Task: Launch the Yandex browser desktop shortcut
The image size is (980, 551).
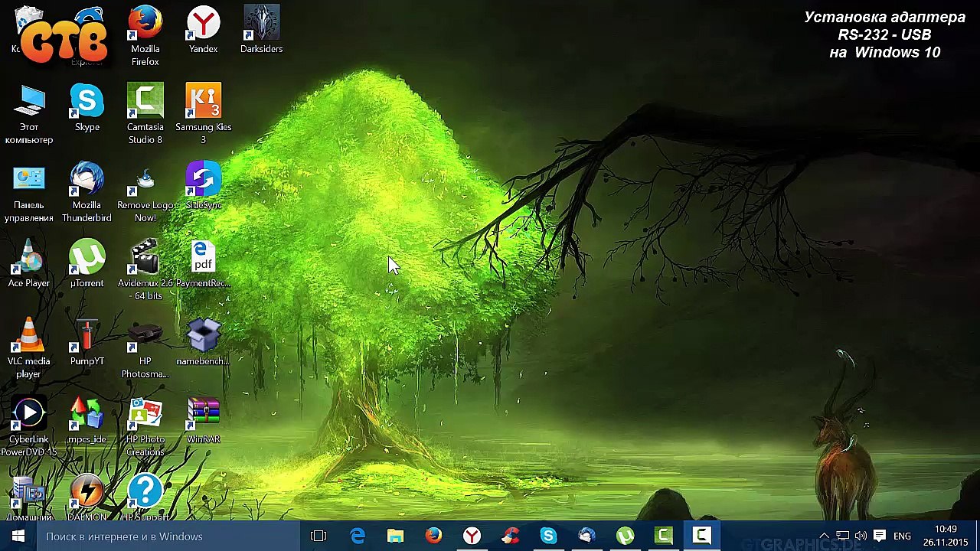Action: [x=203, y=30]
